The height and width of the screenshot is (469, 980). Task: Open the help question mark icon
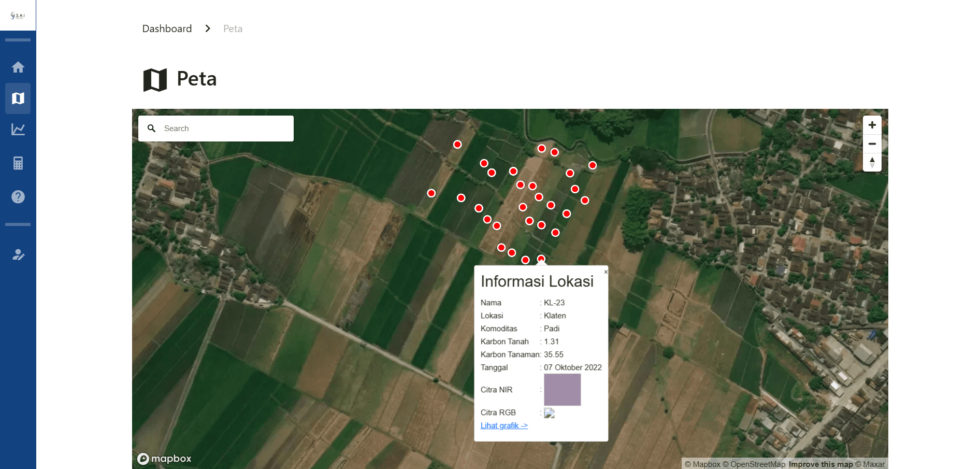point(18,197)
